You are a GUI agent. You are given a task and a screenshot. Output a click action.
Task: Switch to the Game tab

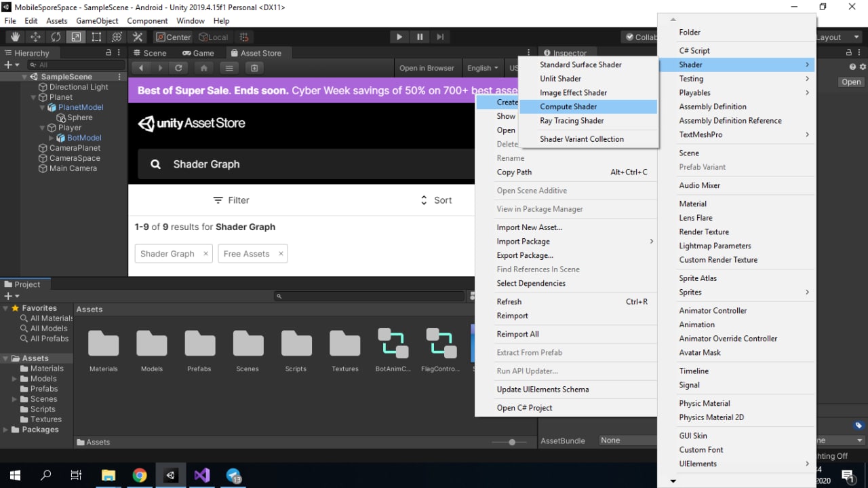click(x=197, y=53)
